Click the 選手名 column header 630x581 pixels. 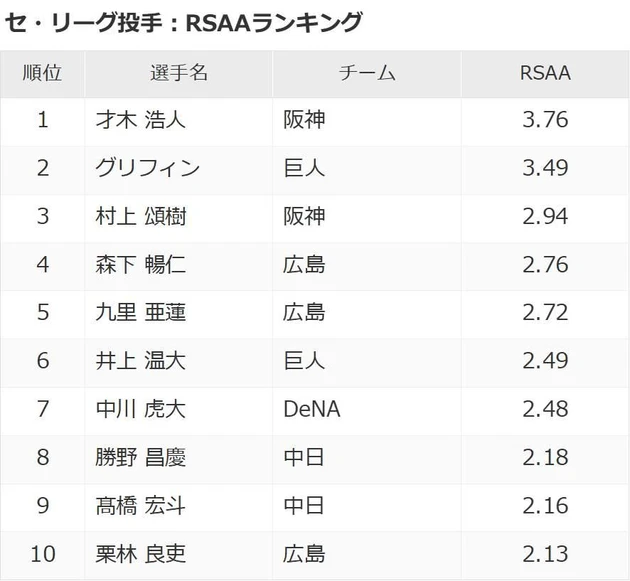pos(179,73)
